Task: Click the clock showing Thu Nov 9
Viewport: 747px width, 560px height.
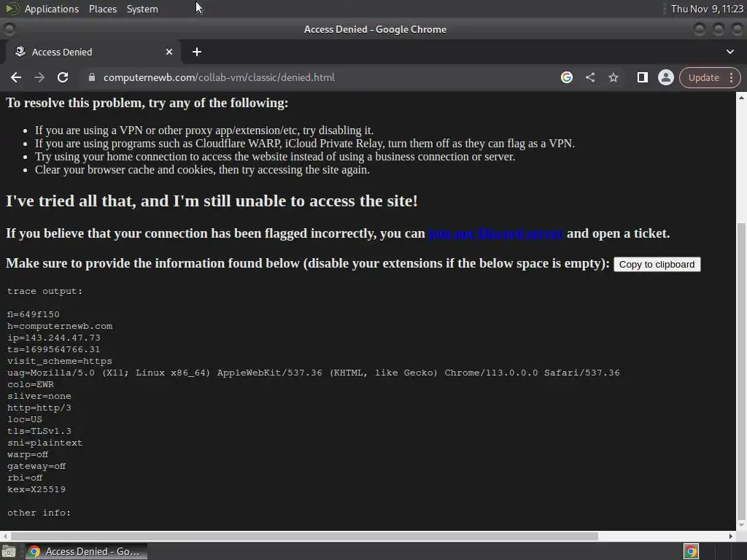Action: (x=707, y=9)
